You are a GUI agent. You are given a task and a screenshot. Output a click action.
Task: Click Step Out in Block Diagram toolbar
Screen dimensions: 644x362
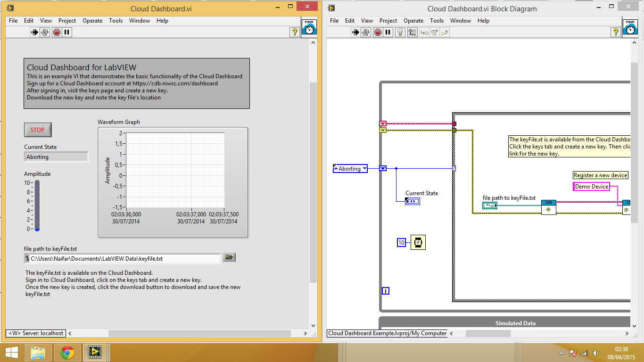tap(445, 33)
